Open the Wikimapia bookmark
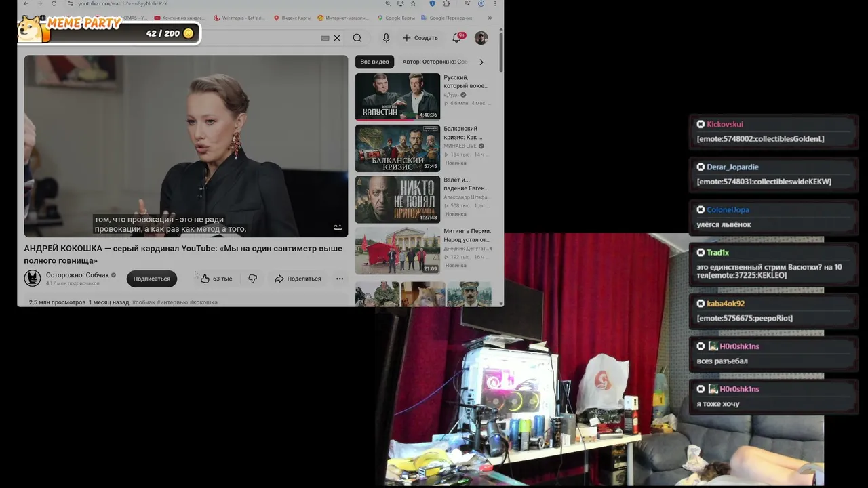 pyautogui.click(x=239, y=18)
